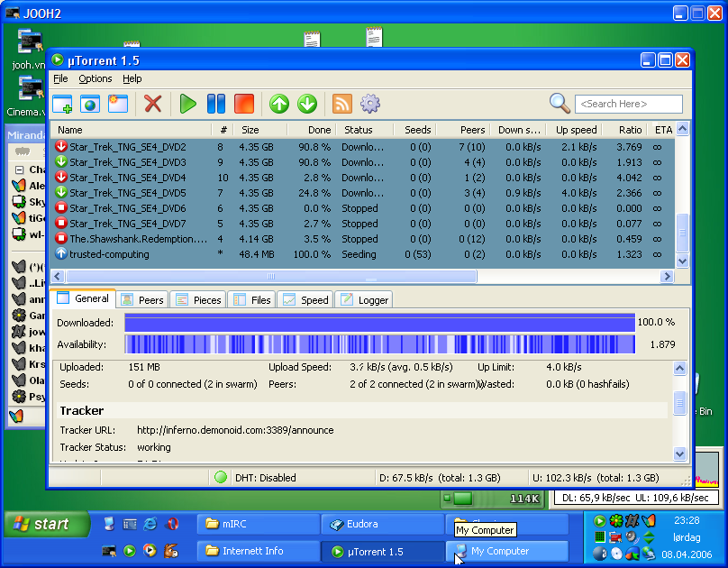This screenshot has width=728, height=568.
Task: Select The.Shawshank.Redemption torrent row
Action: [362, 239]
